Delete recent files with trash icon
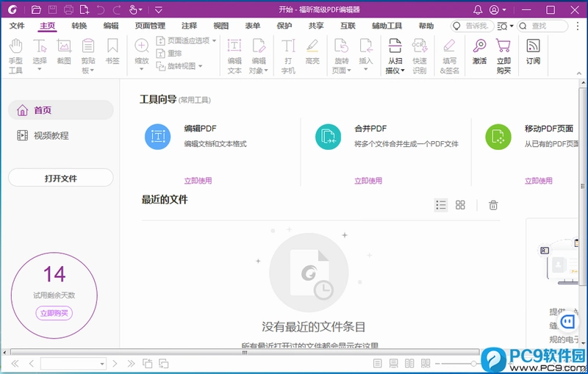This screenshot has width=588, height=374. point(493,205)
